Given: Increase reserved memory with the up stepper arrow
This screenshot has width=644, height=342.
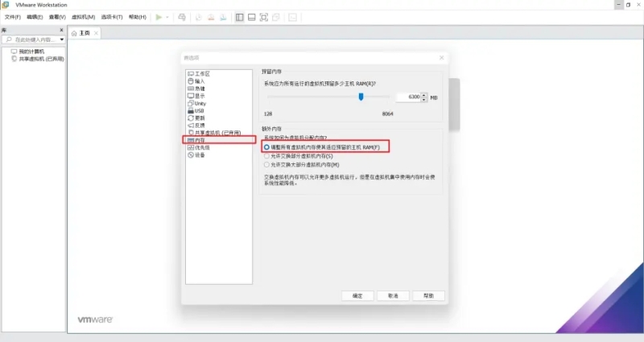Looking at the screenshot, I should (424, 95).
